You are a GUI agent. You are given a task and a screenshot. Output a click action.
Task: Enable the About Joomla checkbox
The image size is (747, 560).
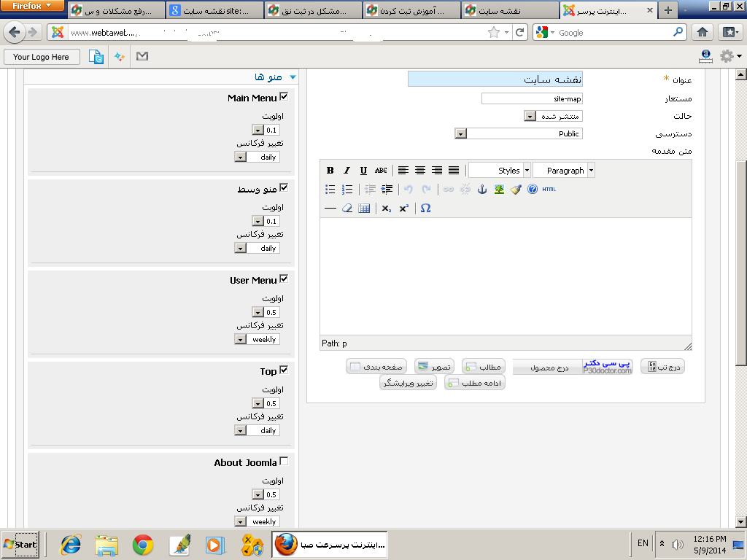pos(284,462)
